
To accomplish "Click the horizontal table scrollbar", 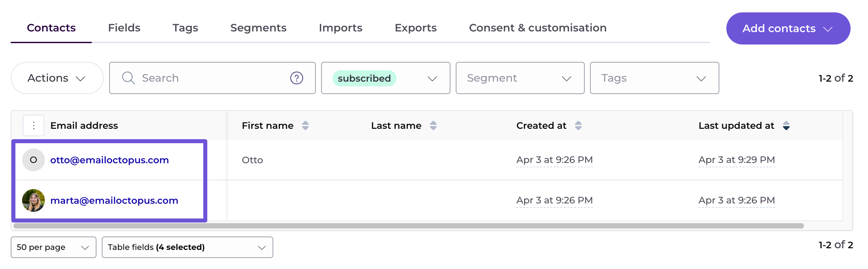I will (x=409, y=226).
